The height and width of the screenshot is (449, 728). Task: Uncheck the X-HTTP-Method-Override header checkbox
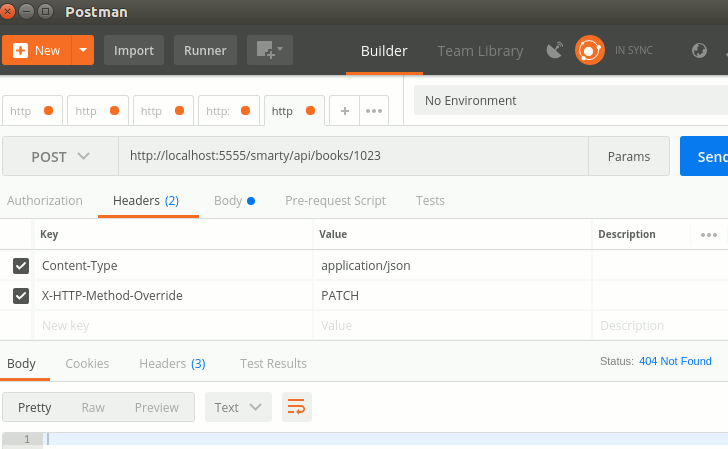[x=21, y=296]
